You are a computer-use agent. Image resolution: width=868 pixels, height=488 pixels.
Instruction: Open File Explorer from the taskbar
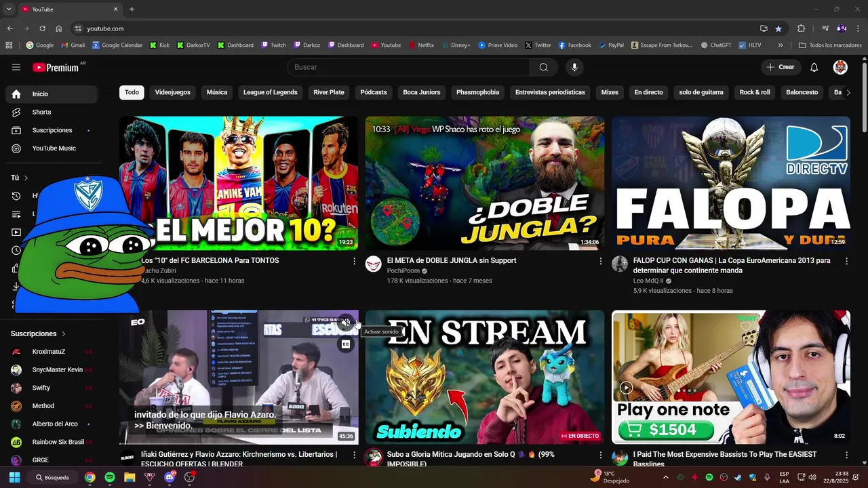130,477
